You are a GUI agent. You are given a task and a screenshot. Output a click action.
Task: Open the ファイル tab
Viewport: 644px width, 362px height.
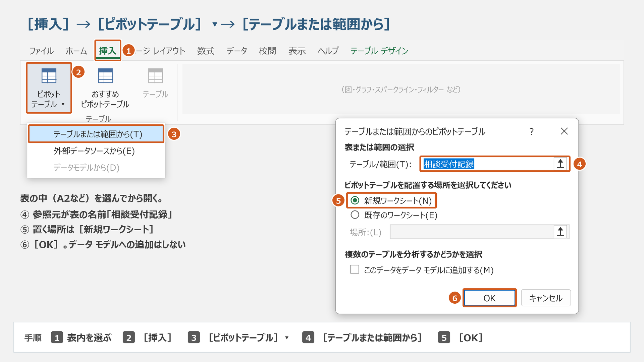41,51
